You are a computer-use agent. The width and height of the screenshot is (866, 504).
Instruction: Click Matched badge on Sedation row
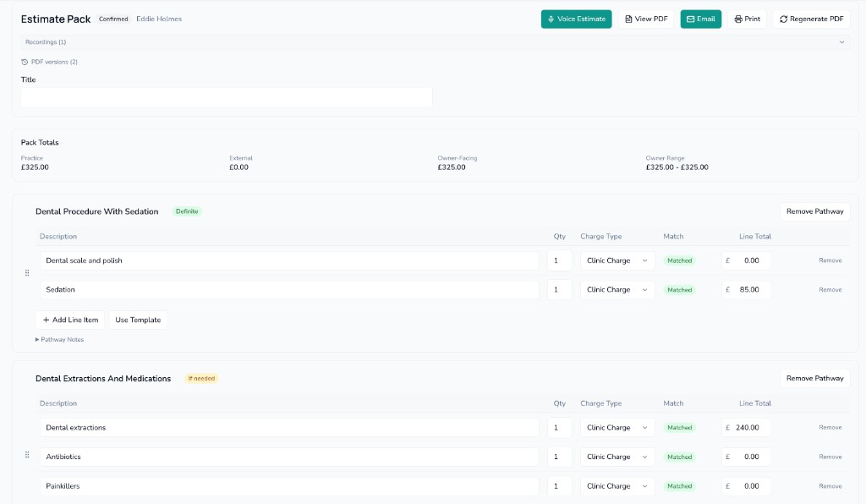(679, 290)
